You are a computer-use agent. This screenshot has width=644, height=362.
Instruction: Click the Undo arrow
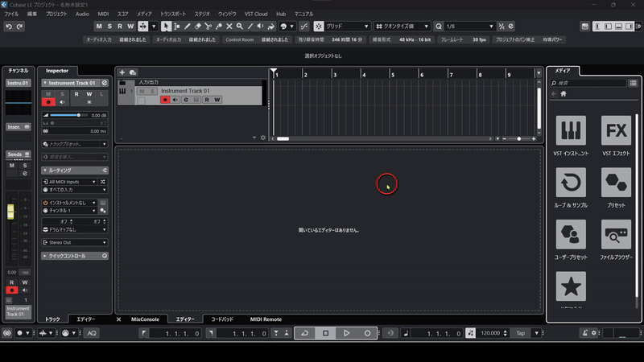pos(9,27)
